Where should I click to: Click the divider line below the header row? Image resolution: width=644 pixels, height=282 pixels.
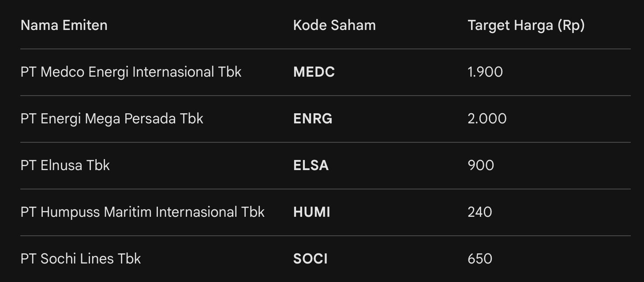click(x=326, y=49)
